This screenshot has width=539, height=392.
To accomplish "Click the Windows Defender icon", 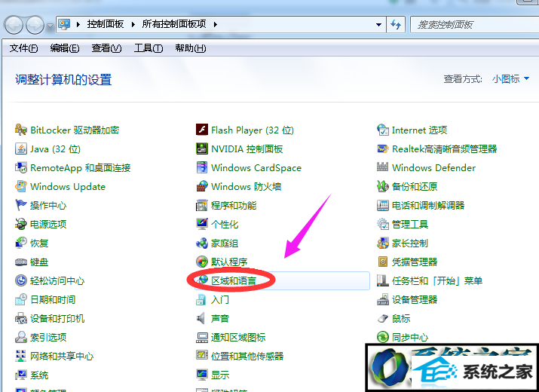I will (x=383, y=167).
